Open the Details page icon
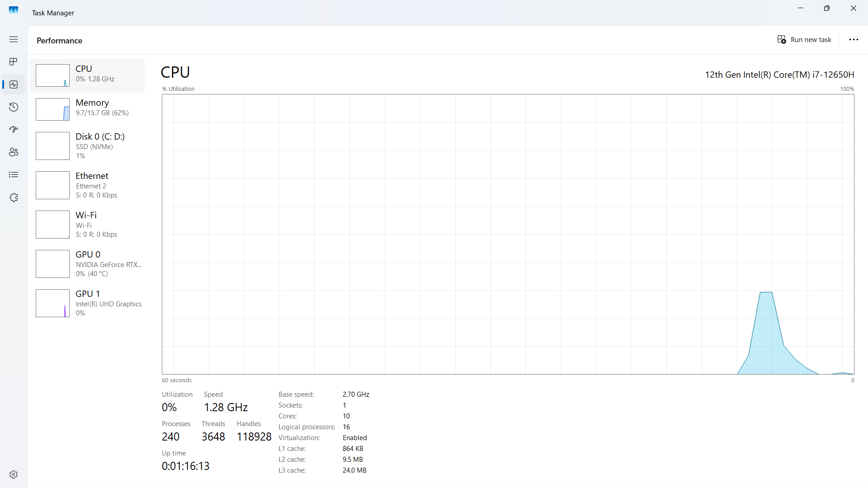The width and height of the screenshot is (868, 488). (14, 175)
